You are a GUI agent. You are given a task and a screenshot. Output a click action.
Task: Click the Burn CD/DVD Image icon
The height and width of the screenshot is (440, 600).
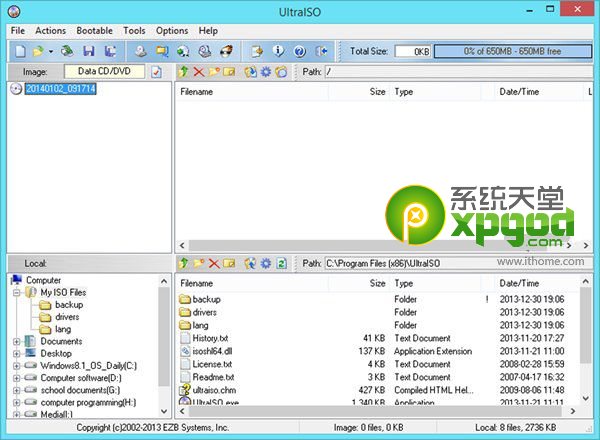[226, 51]
